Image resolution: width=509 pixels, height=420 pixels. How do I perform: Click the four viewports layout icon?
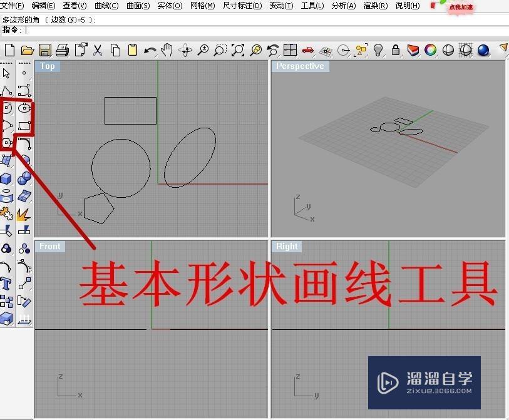(x=290, y=50)
